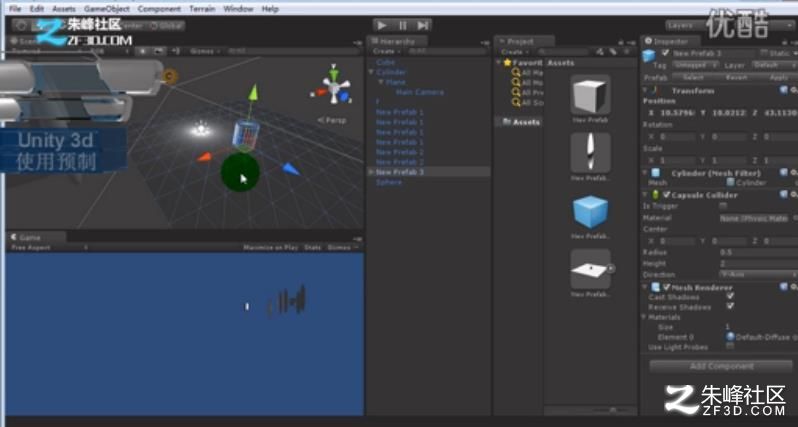
Task: Click the red X-axis move arrow
Action: pyautogui.click(x=204, y=157)
